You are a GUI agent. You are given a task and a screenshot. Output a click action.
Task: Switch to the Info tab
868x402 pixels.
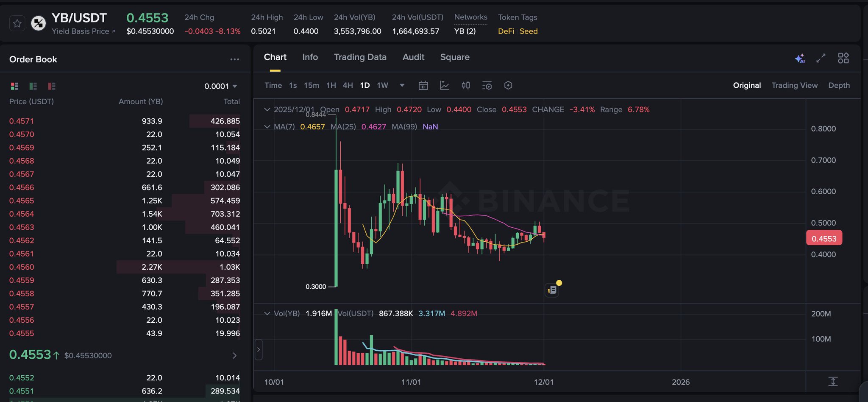pyautogui.click(x=310, y=57)
